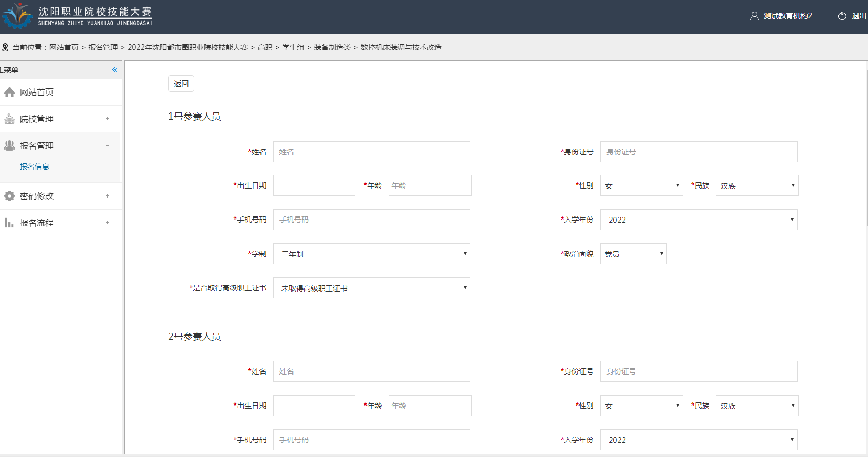Click the 2号参赛人员 section heading
The image size is (868, 457).
(x=194, y=337)
